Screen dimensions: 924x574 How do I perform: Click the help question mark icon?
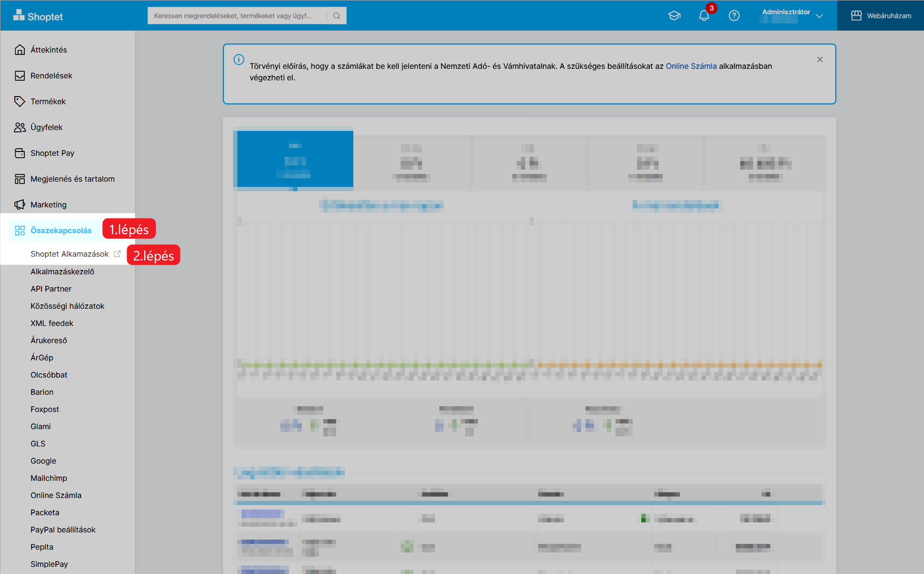click(734, 16)
